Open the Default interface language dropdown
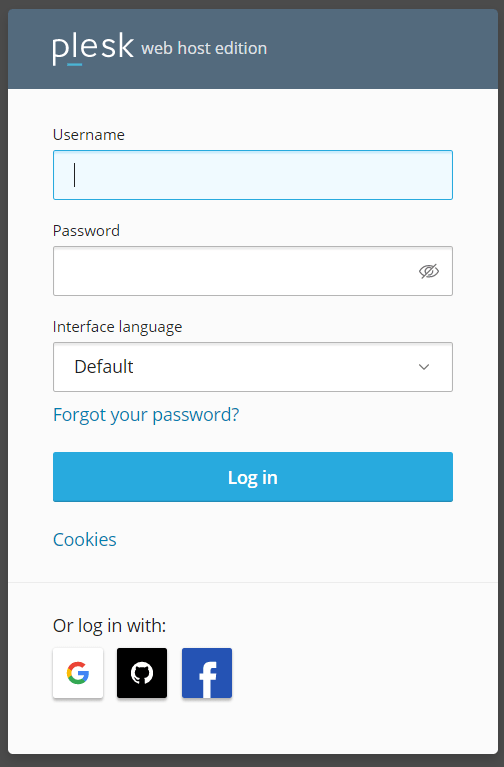This screenshot has width=504, height=767. point(252,367)
